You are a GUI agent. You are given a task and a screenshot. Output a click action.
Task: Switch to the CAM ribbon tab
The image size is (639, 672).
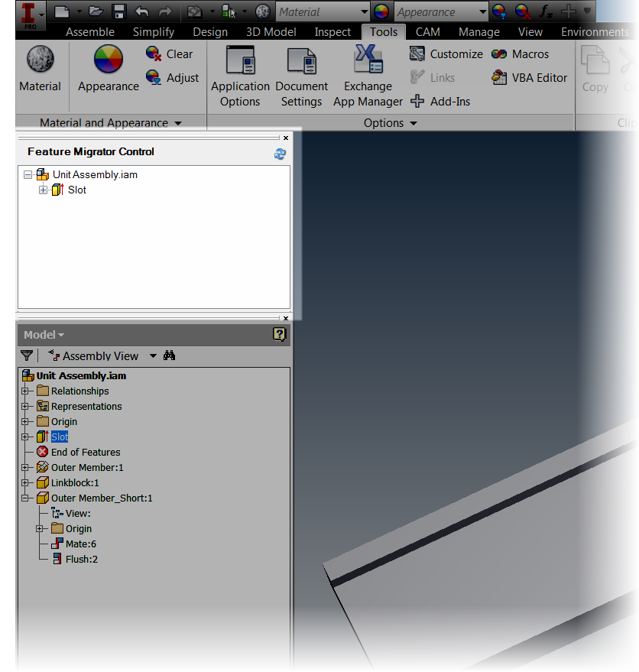click(x=427, y=31)
